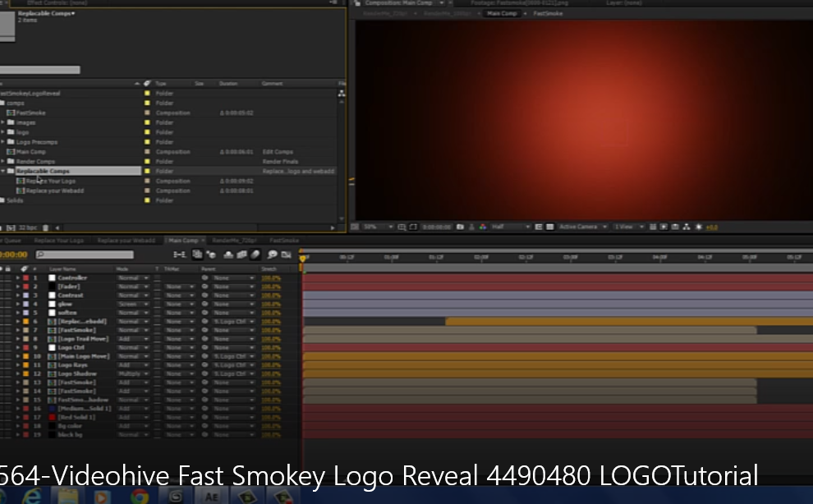The image size is (813, 504).
Task: Take a snapshot with the camera icon
Action: click(x=460, y=227)
